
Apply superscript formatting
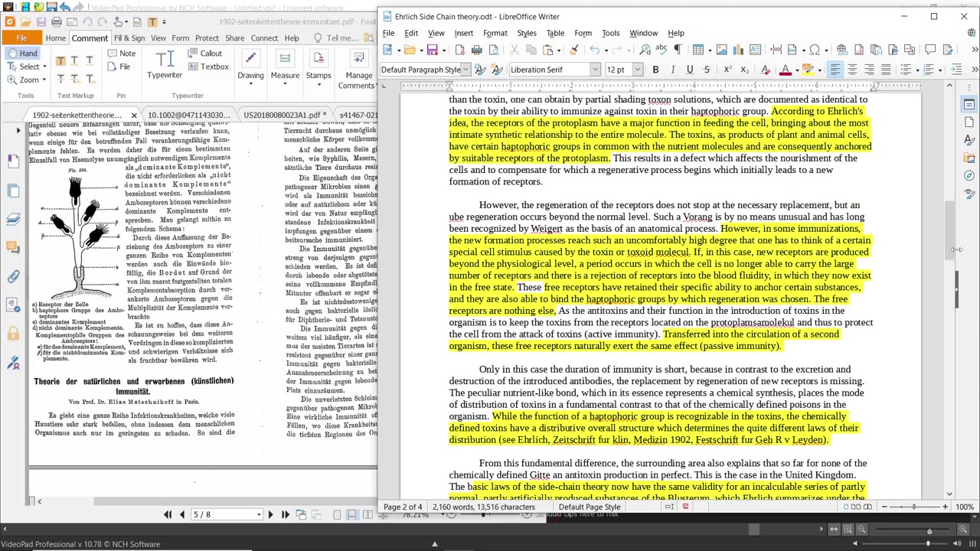pos(727,70)
